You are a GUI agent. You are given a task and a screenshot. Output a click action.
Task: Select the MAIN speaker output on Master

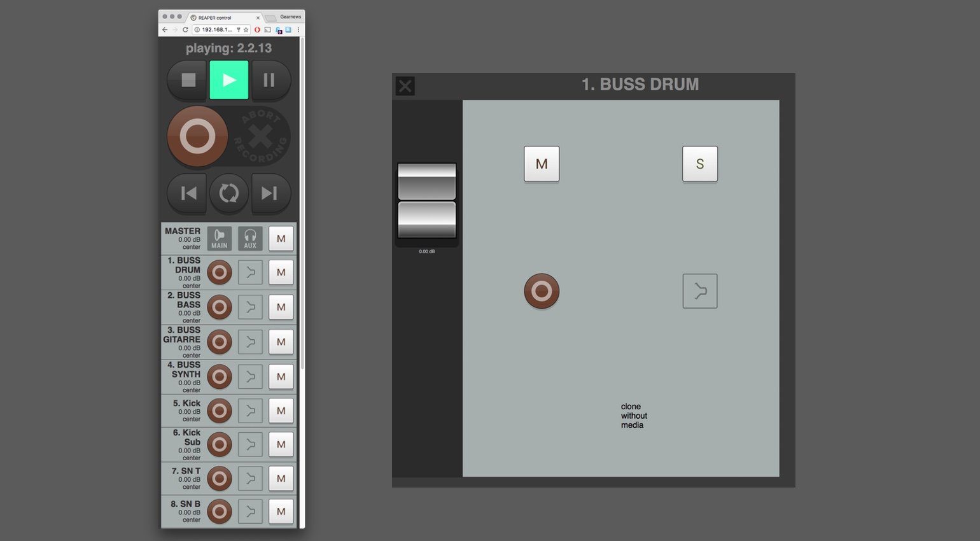point(220,239)
